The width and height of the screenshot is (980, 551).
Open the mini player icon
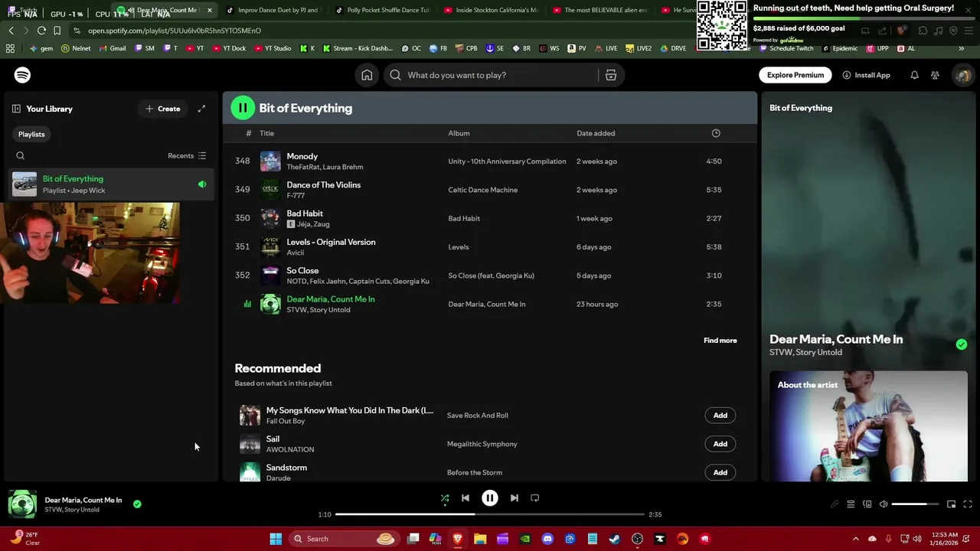tap(951, 504)
